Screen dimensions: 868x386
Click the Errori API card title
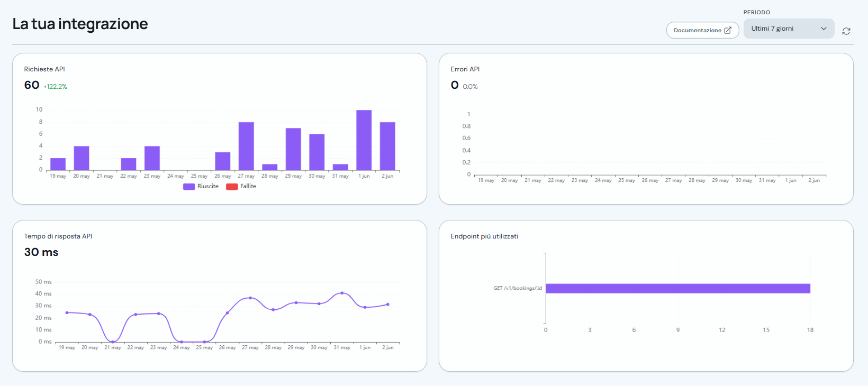[x=465, y=69]
